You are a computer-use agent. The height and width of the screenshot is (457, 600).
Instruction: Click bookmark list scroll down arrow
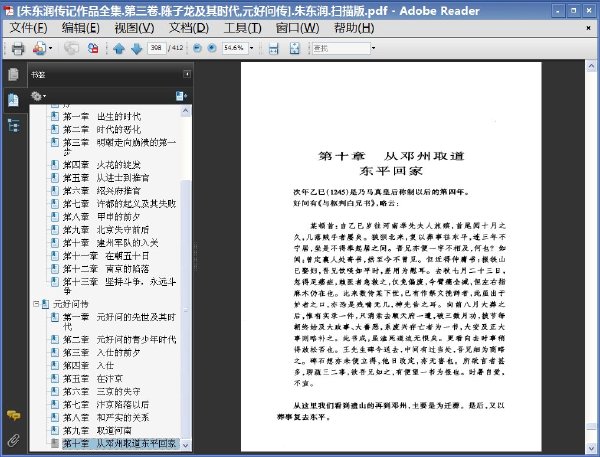(x=186, y=445)
